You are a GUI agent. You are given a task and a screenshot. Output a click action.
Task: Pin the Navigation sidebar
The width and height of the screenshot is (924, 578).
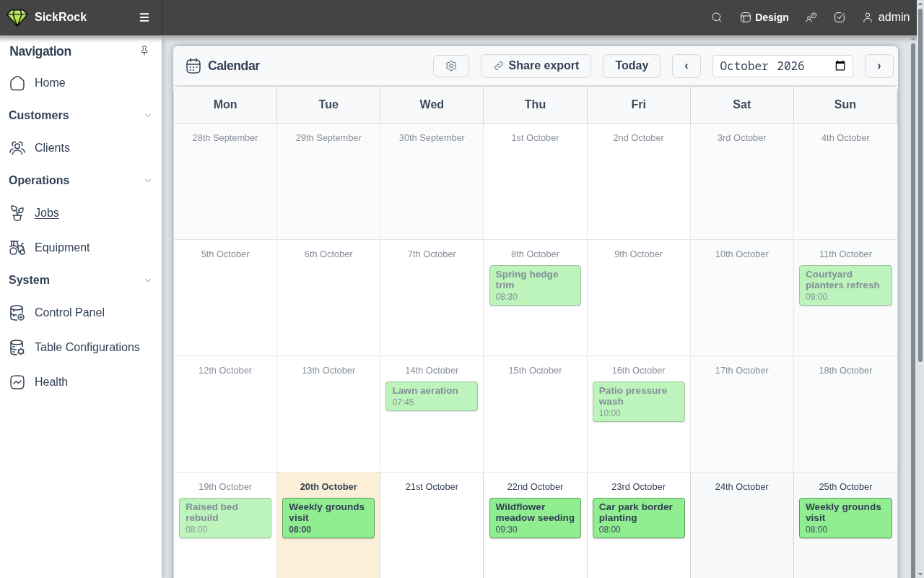pos(144,51)
